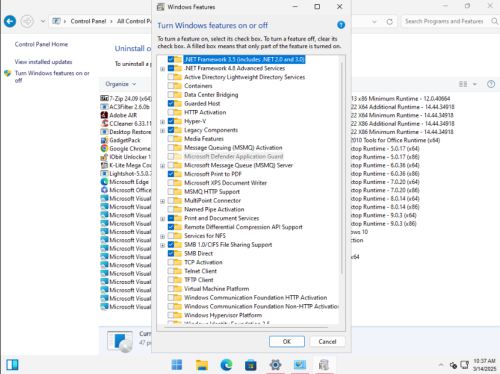Click Control Panel breadcrumb segment
500x374 pixels.
pos(88,21)
